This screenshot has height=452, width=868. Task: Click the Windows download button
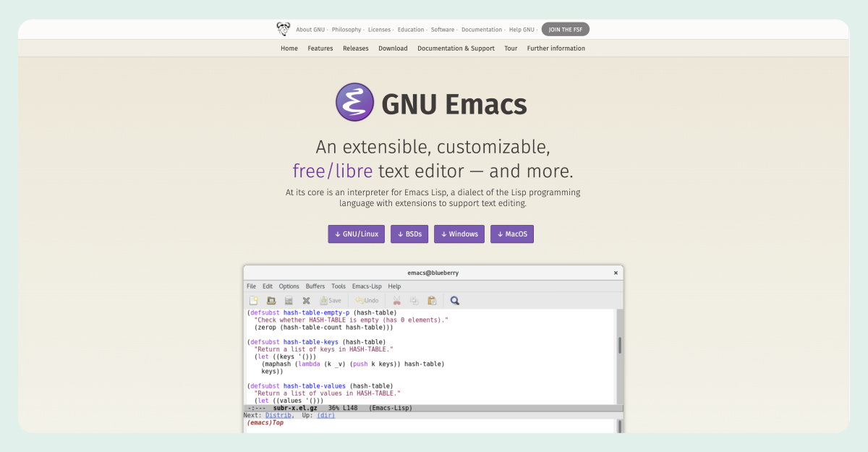point(459,234)
